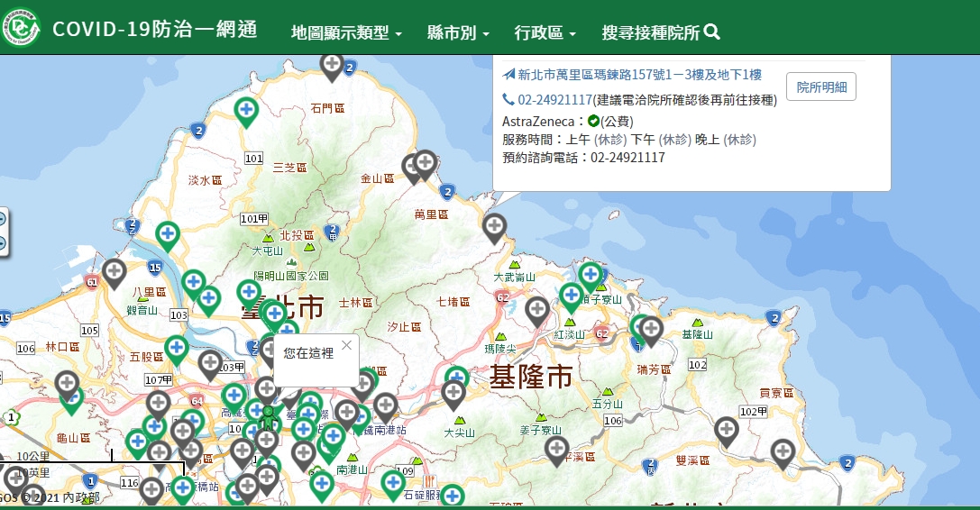This screenshot has height=510, width=980.
Task: Open the address link 新北市萬里區瑪鍊路157號
Action: (639, 75)
